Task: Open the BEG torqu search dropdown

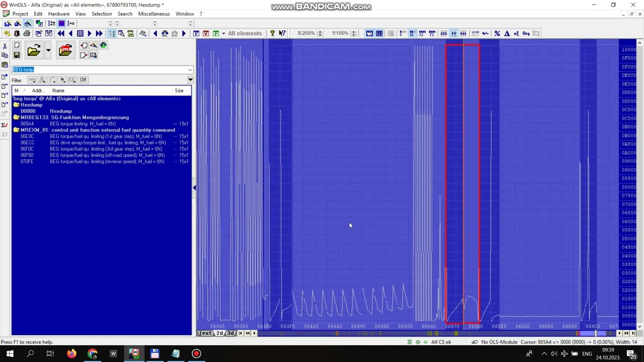Action: [190, 70]
